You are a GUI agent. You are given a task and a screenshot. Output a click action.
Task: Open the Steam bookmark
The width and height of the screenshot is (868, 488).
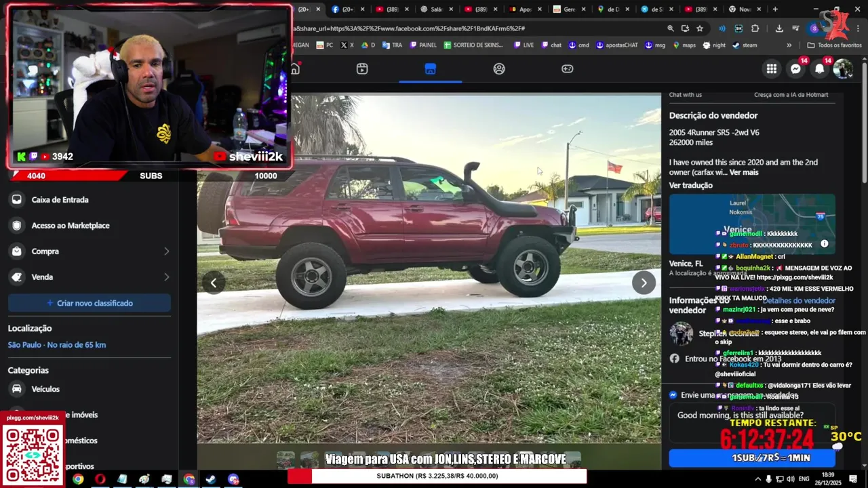pyautogui.click(x=745, y=45)
